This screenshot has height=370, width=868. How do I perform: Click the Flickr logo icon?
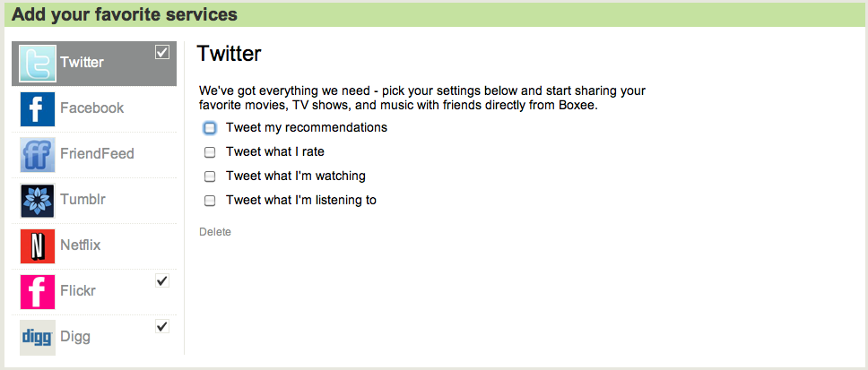(x=38, y=291)
